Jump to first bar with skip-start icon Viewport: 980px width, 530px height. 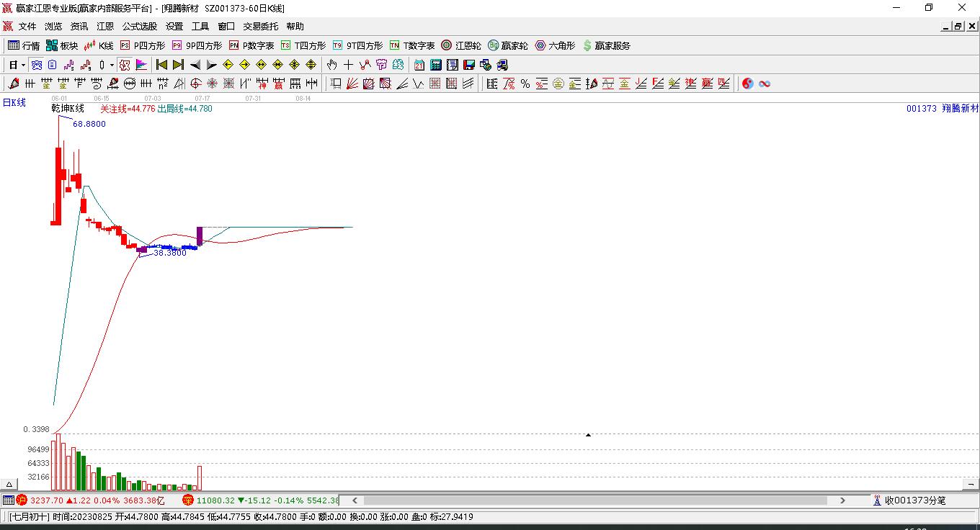pos(161,65)
